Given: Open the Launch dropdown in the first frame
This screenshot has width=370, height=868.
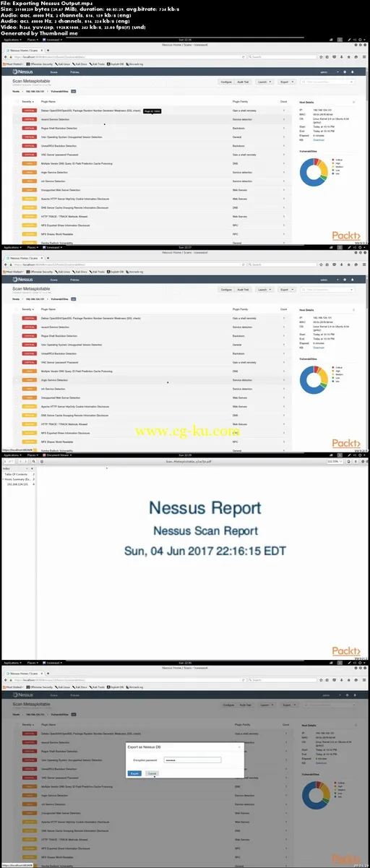Looking at the screenshot, I should pos(264,83).
